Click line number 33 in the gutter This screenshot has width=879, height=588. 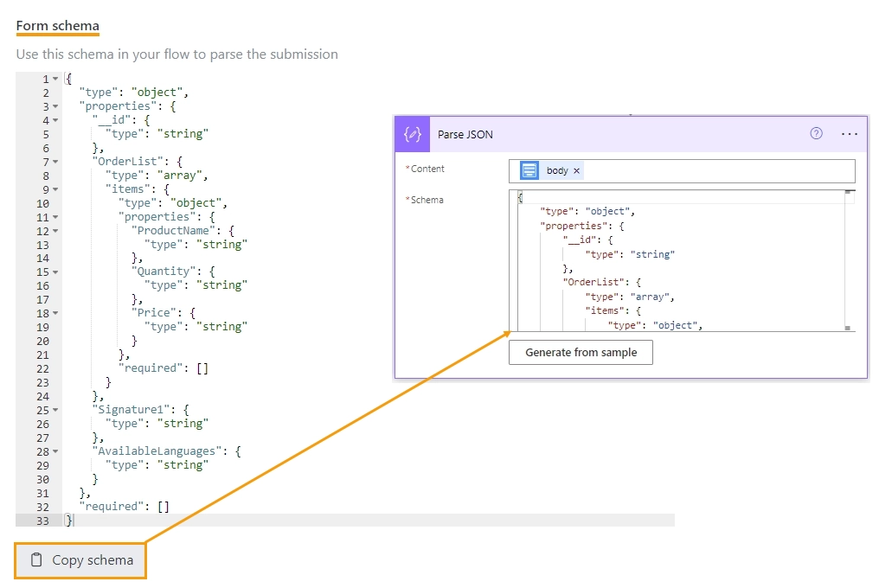[42, 521]
